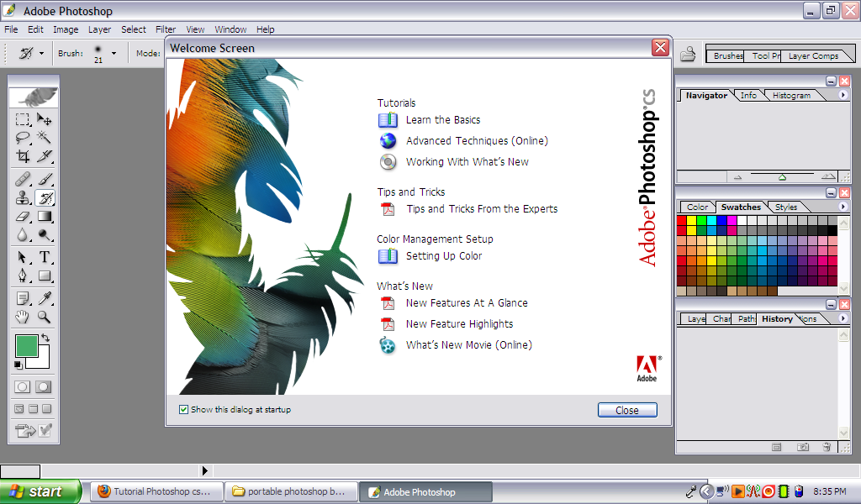This screenshot has height=504, width=861.
Task: Select the Clone Stamp tool
Action: [x=23, y=197]
